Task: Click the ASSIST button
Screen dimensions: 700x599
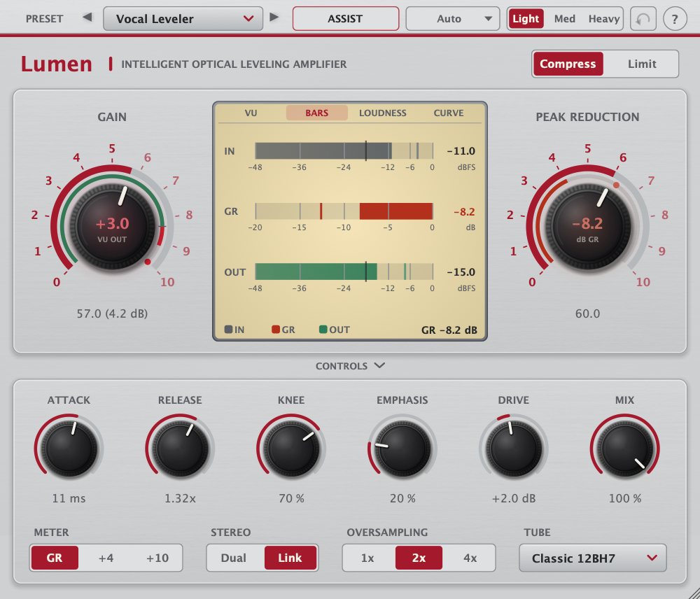Action: tap(346, 19)
